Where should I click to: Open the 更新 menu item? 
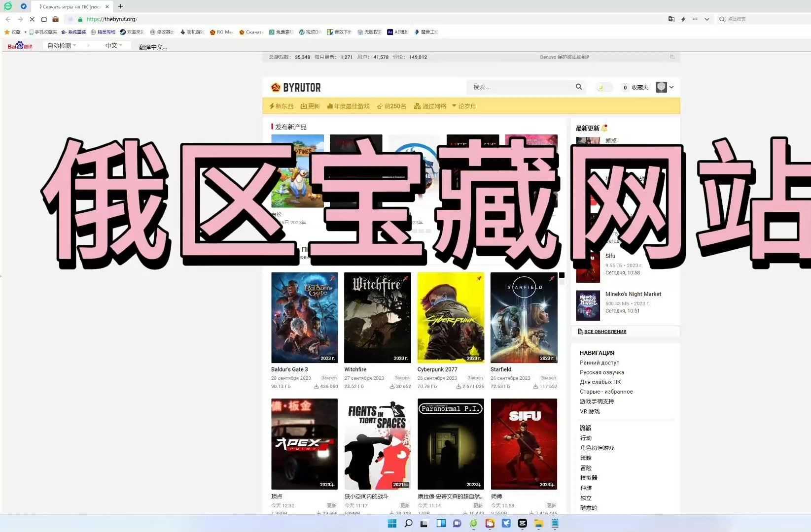(x=310, y=106)
